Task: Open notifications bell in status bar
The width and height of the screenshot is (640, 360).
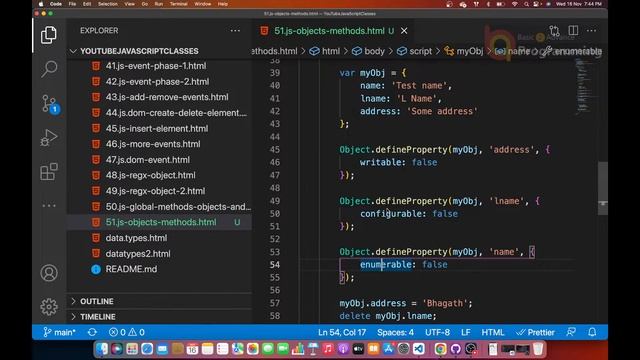Action: (592, 332)
